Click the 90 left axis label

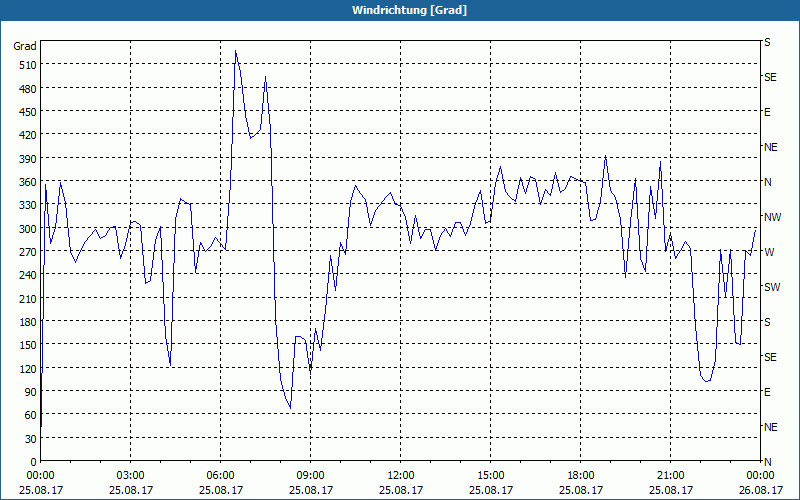pos(30,392)
